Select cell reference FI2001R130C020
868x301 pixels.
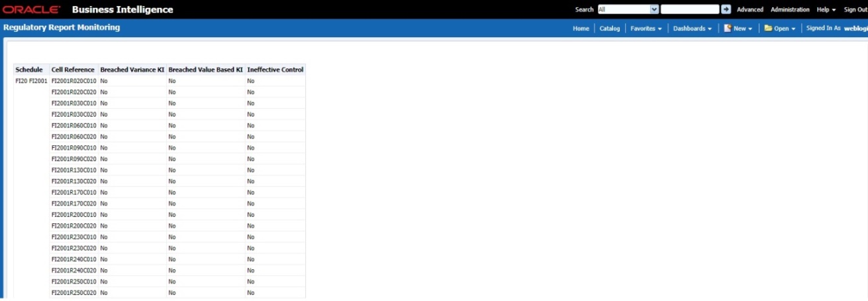(73, 181)
